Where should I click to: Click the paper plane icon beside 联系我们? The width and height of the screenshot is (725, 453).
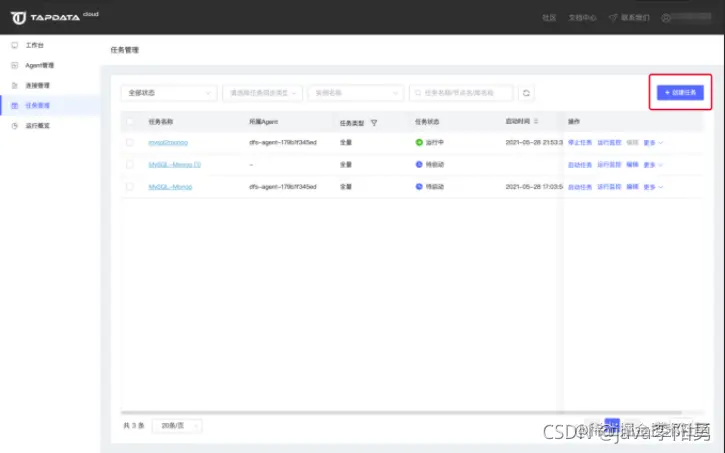click(613, 18)
